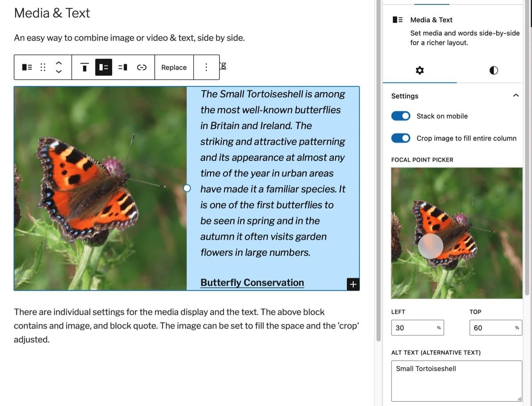Click the Left percentage input field
532x406 pixels.
(412, 328)
